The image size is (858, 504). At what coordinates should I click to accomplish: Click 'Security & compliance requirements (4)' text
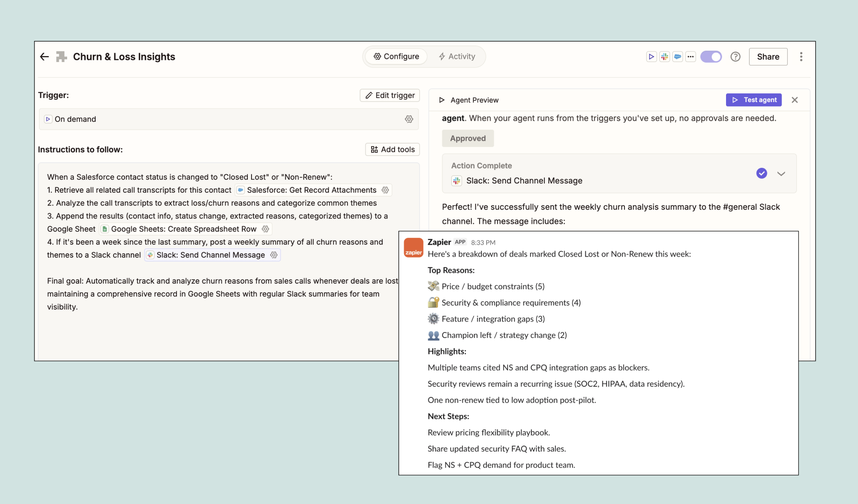click(511, 303)
